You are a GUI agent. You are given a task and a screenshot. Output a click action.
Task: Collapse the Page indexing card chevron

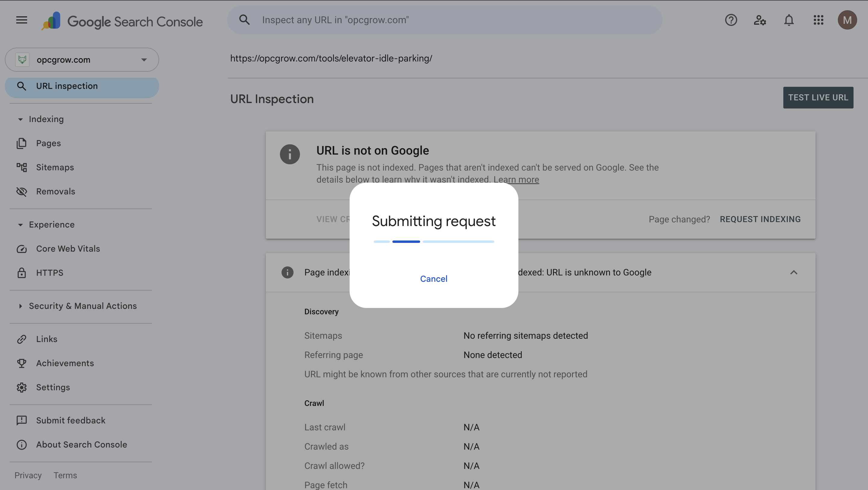(794, 272)
